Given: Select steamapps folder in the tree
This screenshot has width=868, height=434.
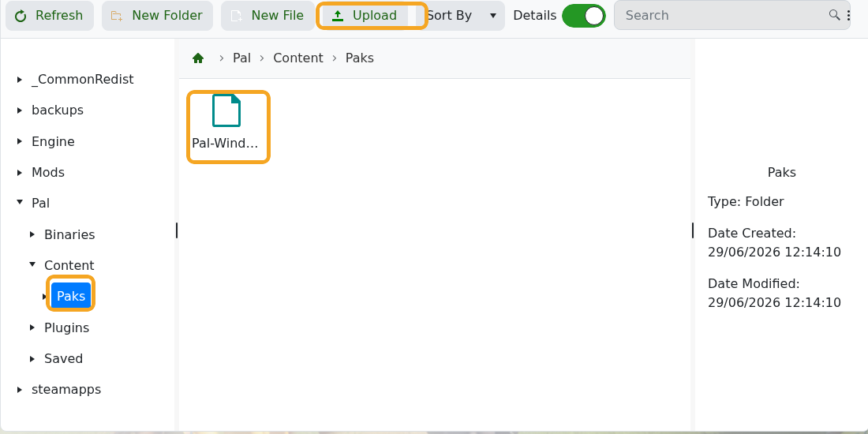Looking at the screenshot, I should click(66, 390).
